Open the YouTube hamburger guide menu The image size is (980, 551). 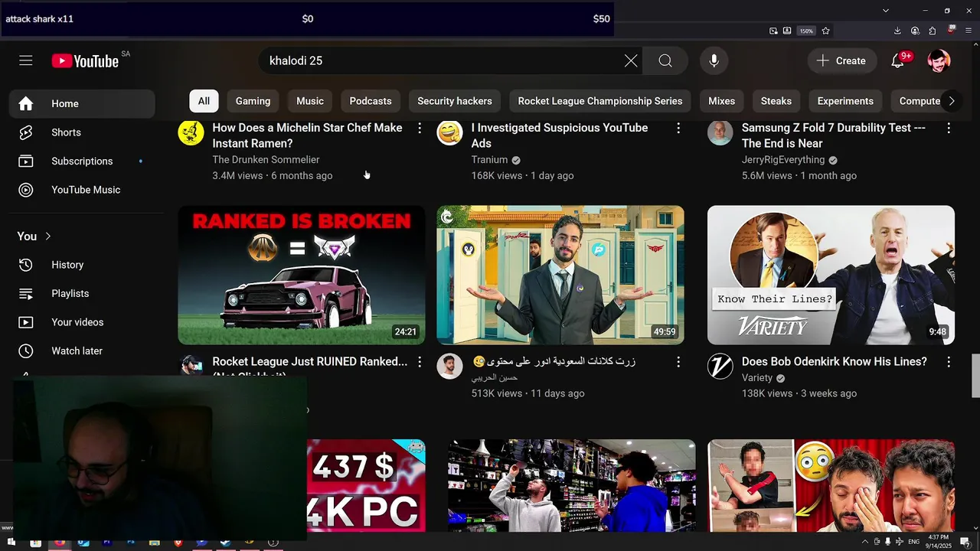pos(26,60)
